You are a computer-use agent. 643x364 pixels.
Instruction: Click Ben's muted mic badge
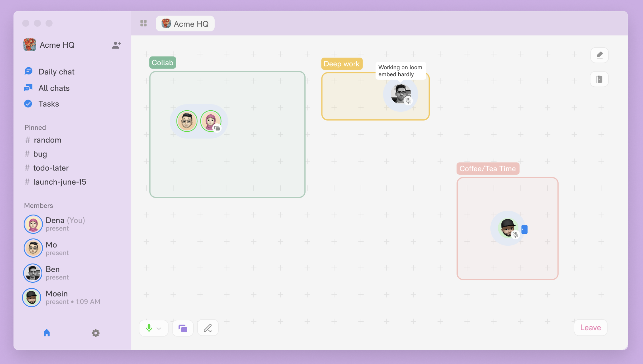408,101
